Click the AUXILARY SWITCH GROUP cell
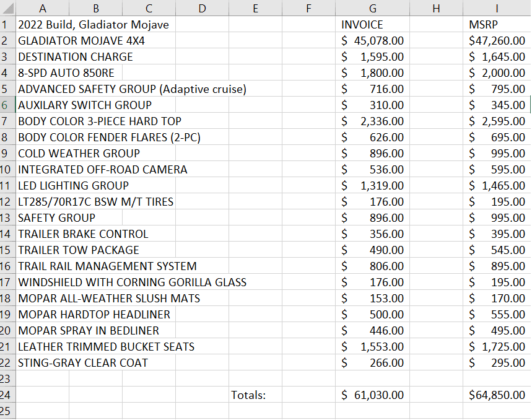Screen dimensions: 532x420 (85, 105)
